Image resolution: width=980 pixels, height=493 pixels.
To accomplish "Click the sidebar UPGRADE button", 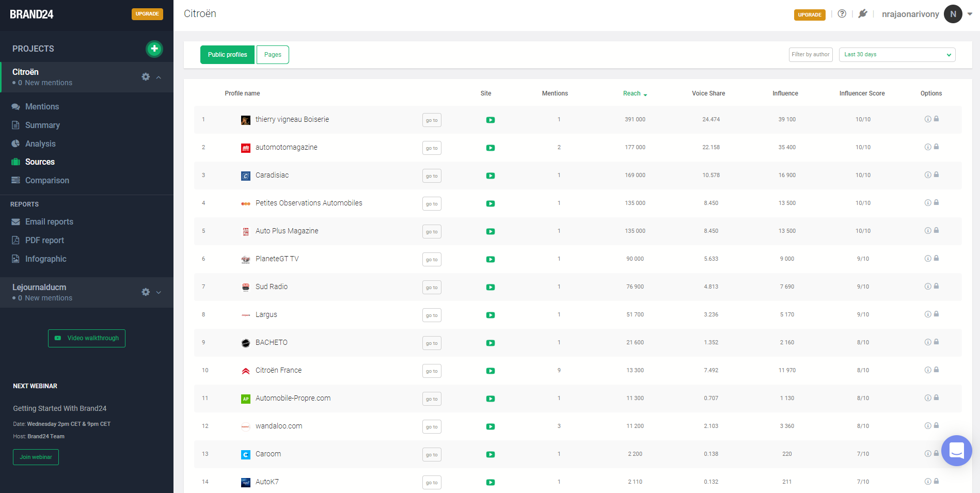I will (147, 14).
